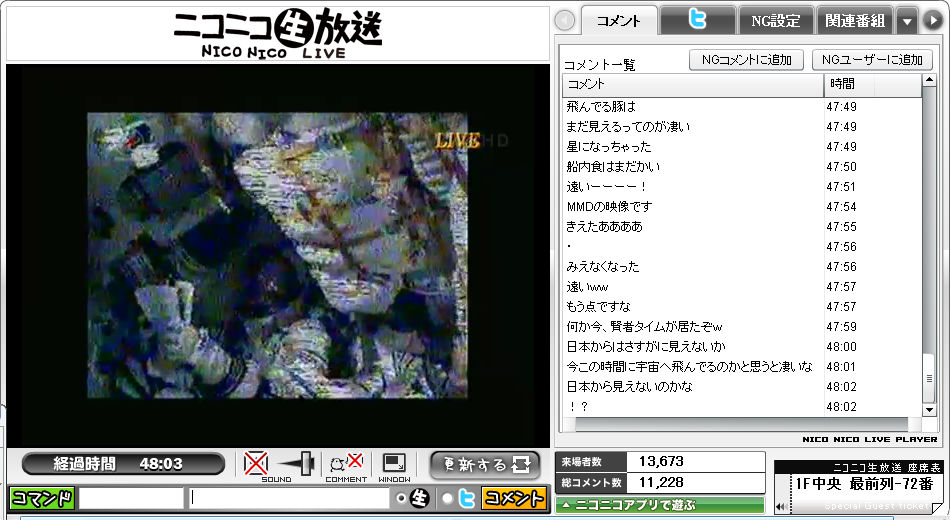Click the volume slider handle

tap(306, 464)
